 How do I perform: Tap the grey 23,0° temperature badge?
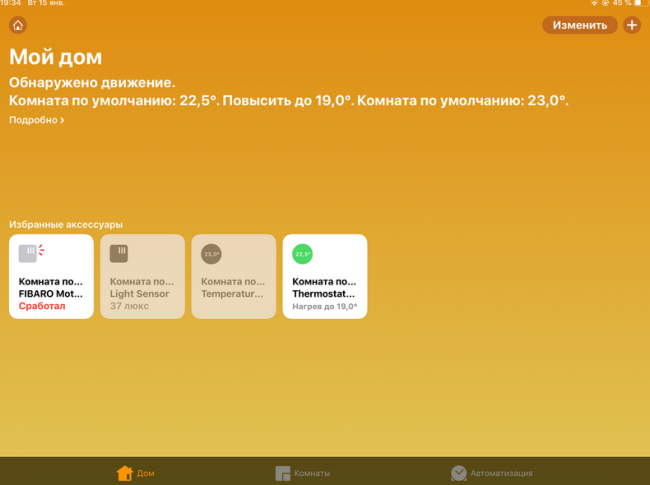[x=211, y=254]
